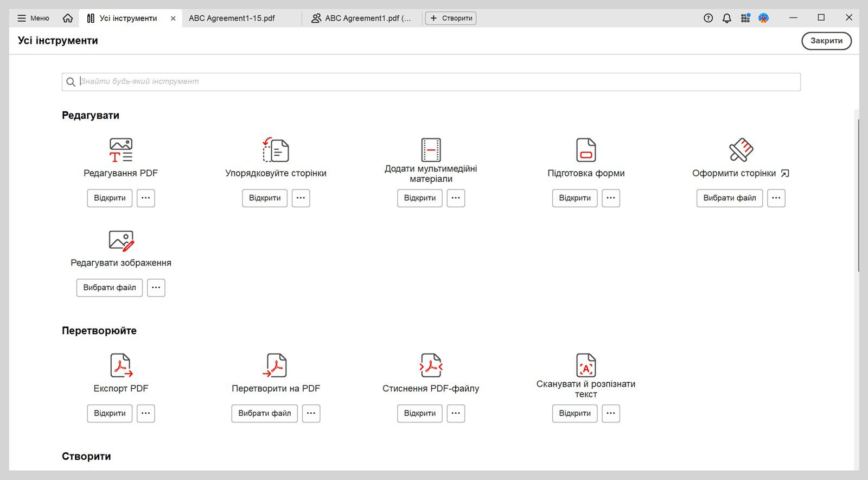Image resolution: width=868 pixels, height=480 pixels.
Task: Click Відкрити under Стиснення PDF-файлу
Action: pos(420,413)
